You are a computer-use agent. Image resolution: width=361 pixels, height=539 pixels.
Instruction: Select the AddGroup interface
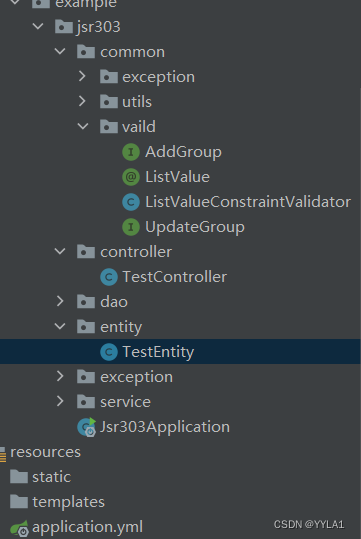183,152
